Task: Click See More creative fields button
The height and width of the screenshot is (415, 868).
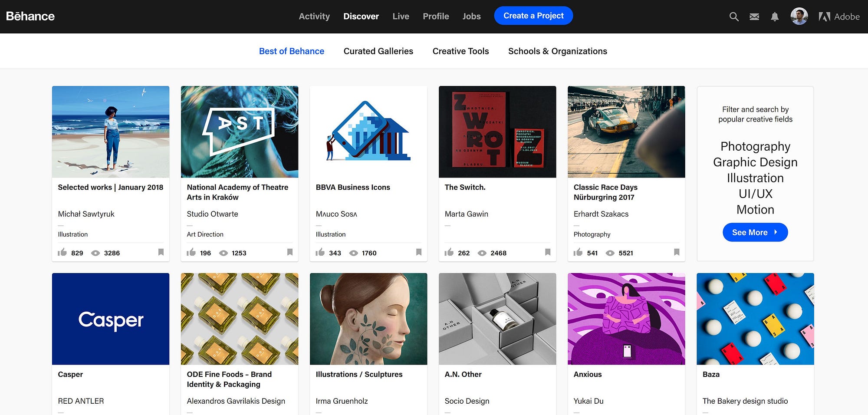Action: click(x=755, y=232)
